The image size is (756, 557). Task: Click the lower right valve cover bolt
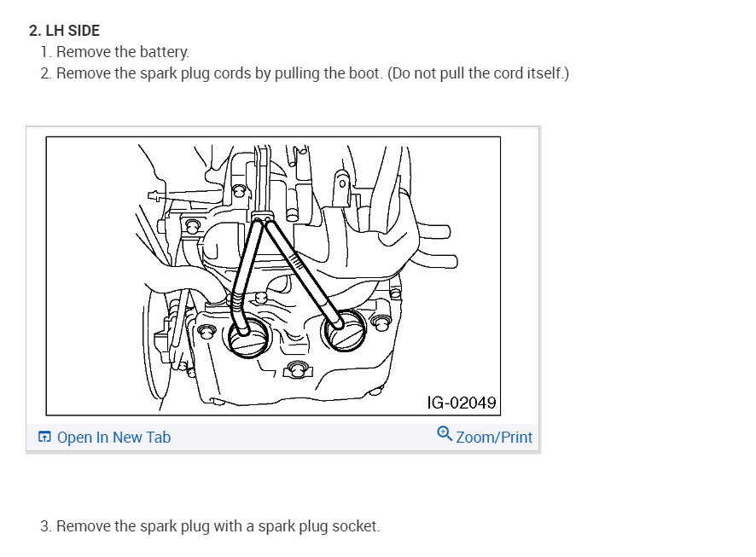click(381, 322)
